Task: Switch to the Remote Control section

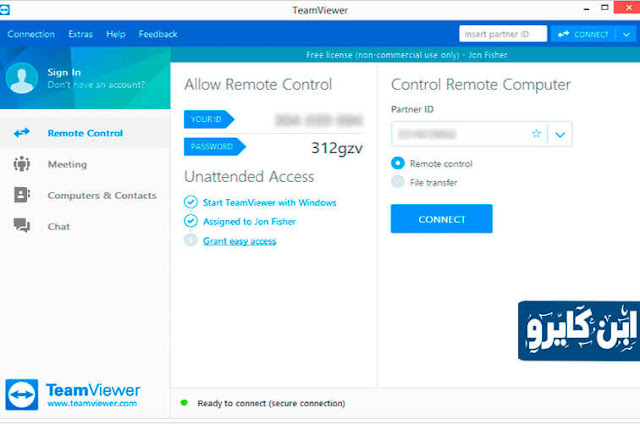Action: pyautogui.click(x=85, y=133)
